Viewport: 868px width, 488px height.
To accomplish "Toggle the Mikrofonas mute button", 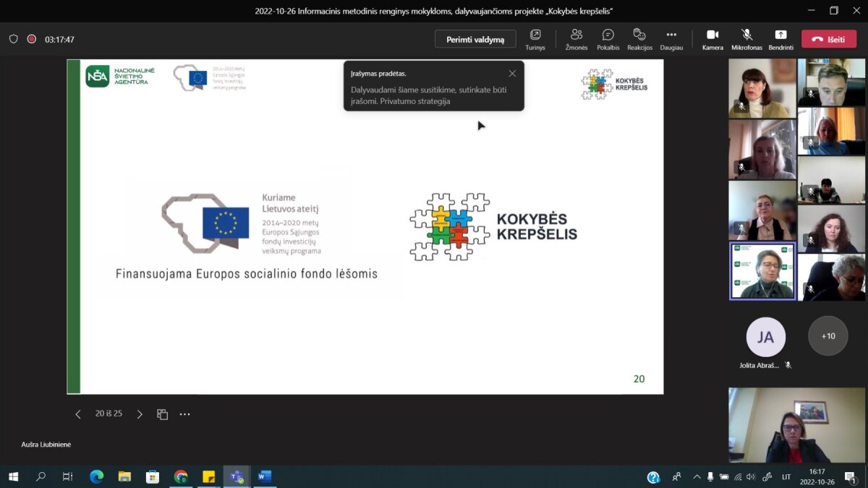I will tap(746, 39).
